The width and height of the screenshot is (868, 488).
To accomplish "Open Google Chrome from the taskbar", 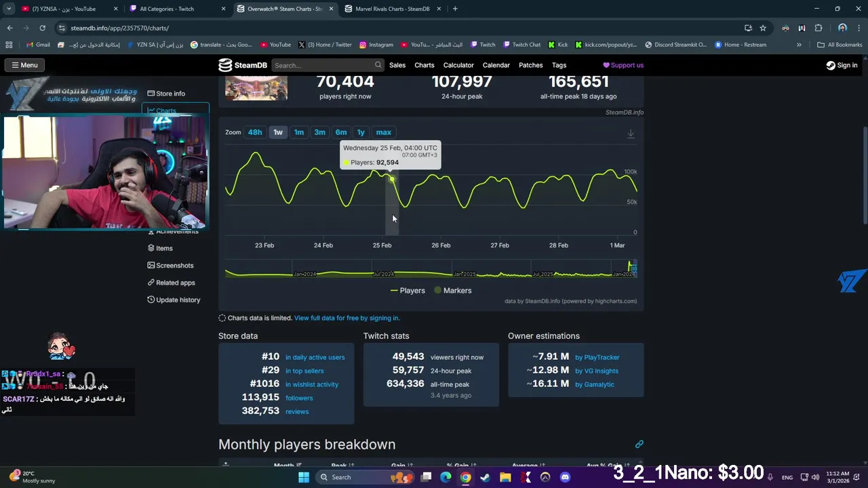I will pyautogui.click(x=465, y=477).
